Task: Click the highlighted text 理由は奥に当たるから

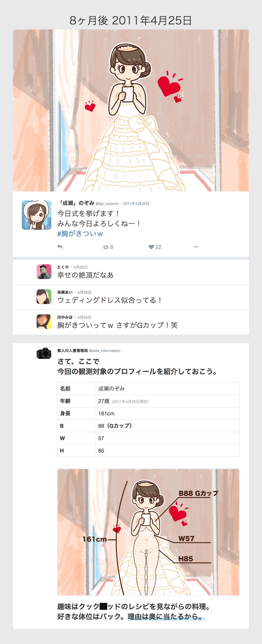Action: pyautogui.click(x=165, y=617)
